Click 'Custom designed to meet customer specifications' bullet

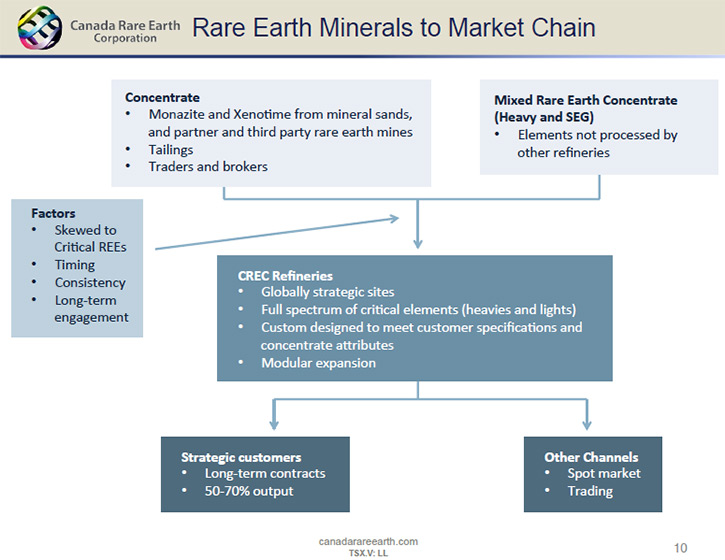[421, 336]
